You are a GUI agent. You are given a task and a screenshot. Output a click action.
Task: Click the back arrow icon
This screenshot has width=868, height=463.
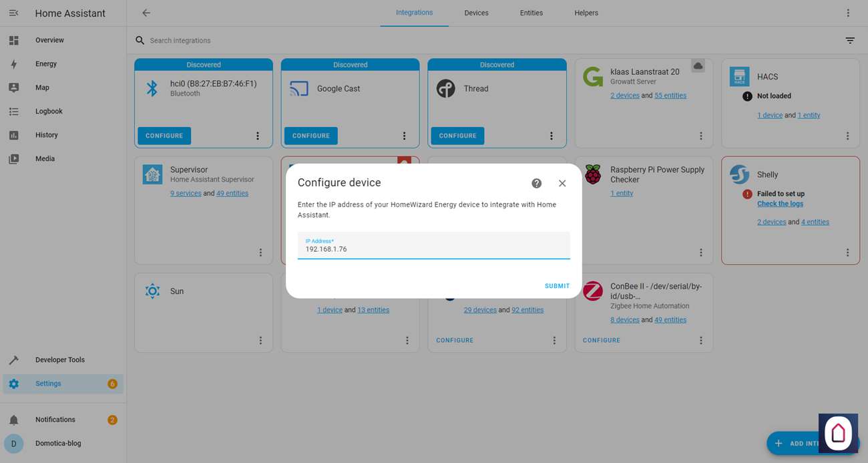coord(146,13)
